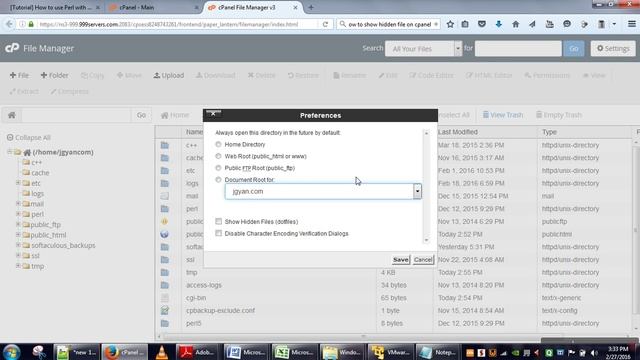Expand the etc folder in tree
The width and height of the screenshot is (640, 360).
click(18, 183)
